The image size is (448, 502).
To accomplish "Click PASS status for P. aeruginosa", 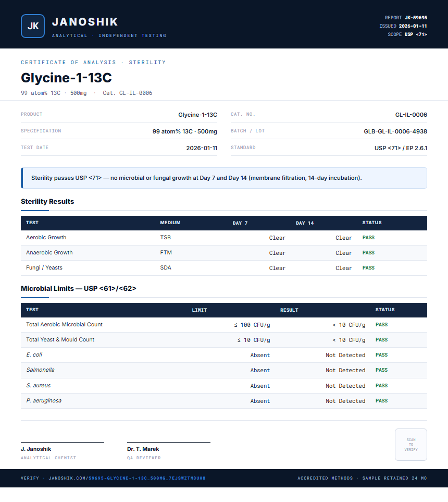I will coord(381,400).
